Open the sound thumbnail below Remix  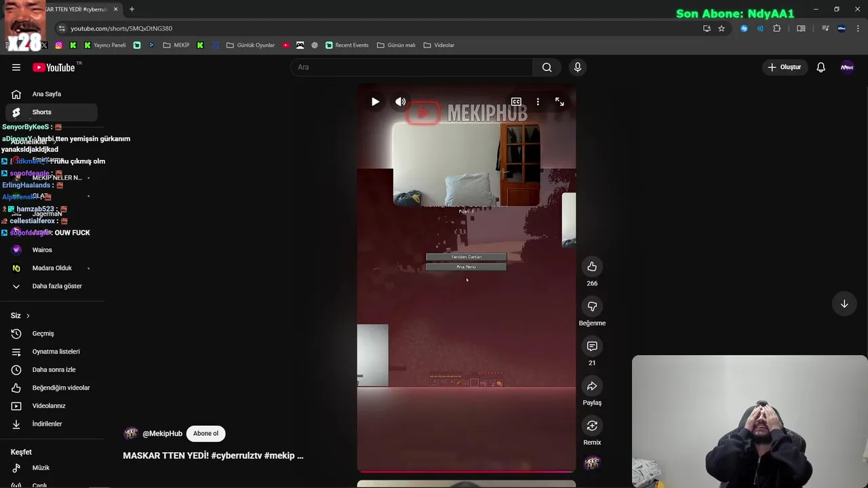click(x=592, y=463)
